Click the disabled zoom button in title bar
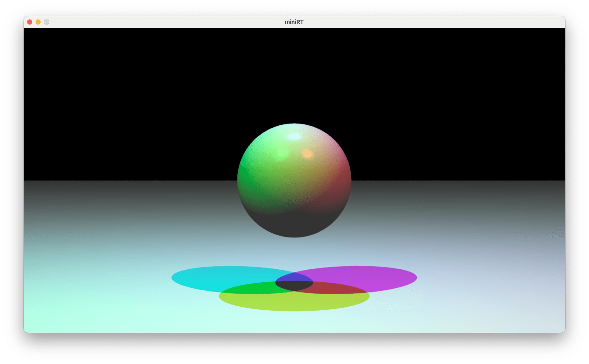Image resolution: width=589 pixels, height=364 pixels. click(x=47, y=22)
